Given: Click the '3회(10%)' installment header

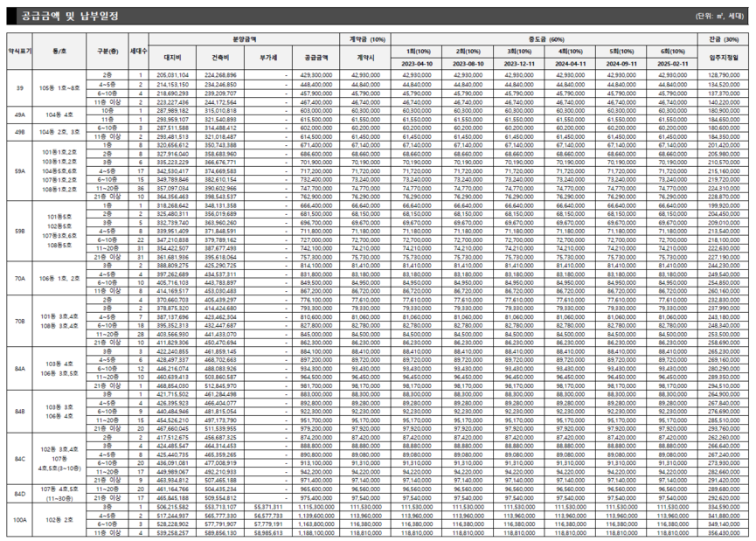Looking at the screenshot, I should [x=519, y=52].
